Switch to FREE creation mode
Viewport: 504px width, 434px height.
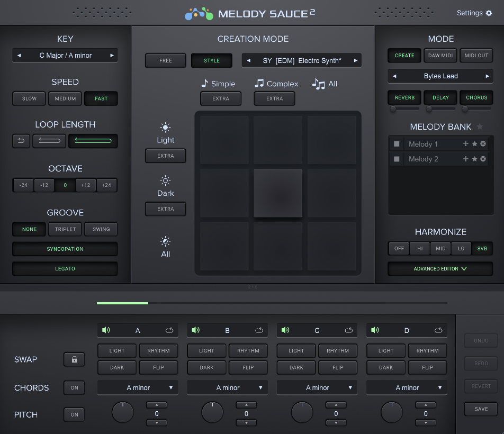click(166, 60)
